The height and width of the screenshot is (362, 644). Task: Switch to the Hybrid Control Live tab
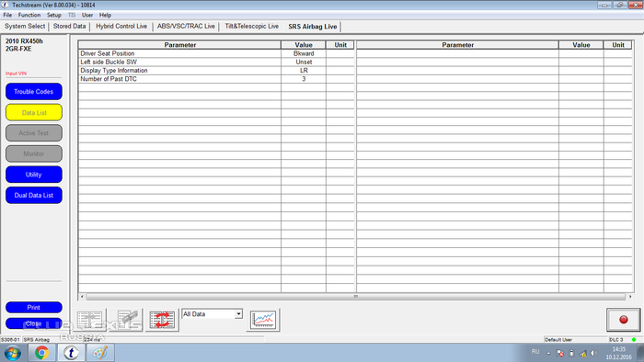[121, 27]
